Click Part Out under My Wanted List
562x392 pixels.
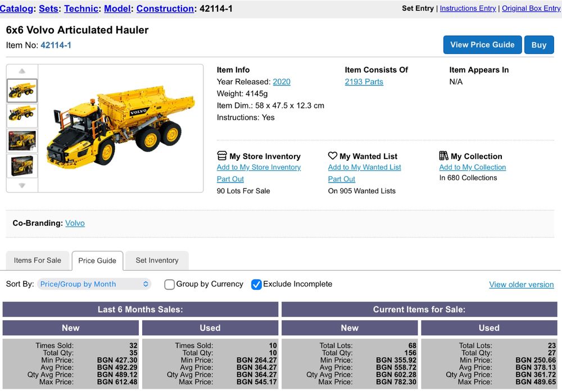click(x=341, y=179)
